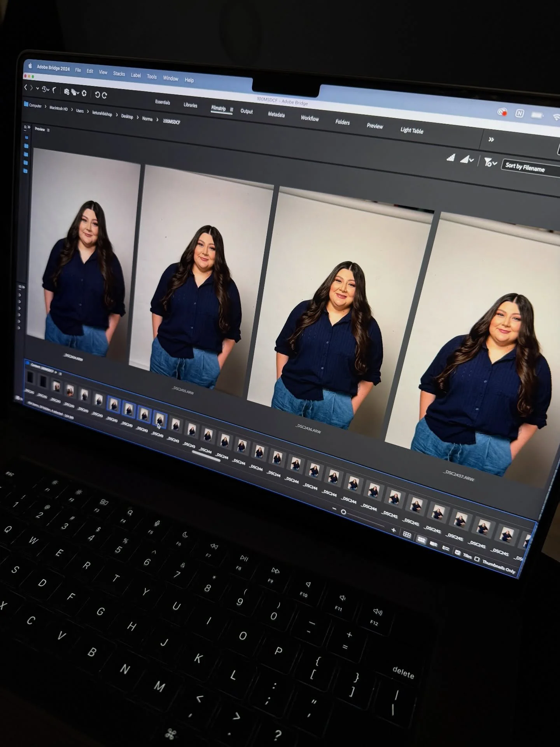Click larger thumbnail size plus button

coord(393,530)
